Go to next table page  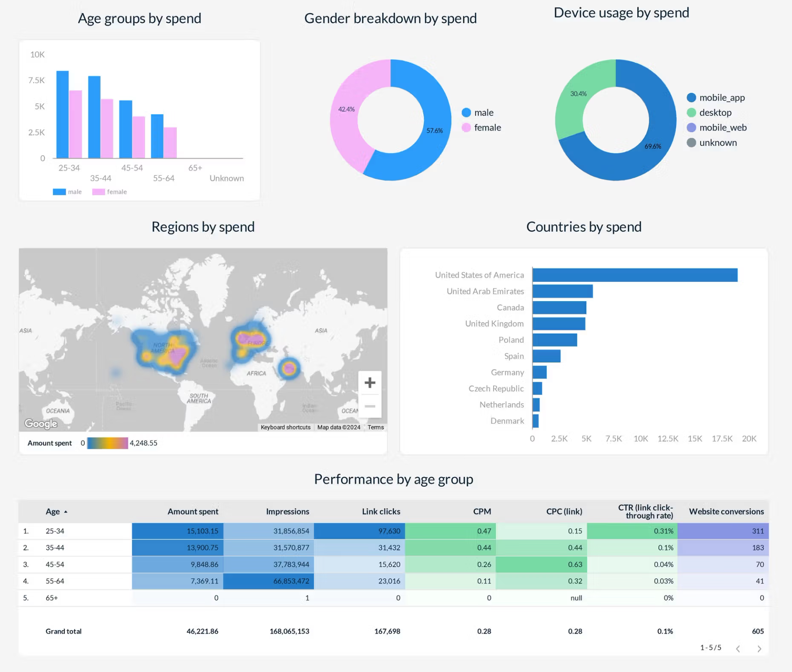(x=759, y=649)
